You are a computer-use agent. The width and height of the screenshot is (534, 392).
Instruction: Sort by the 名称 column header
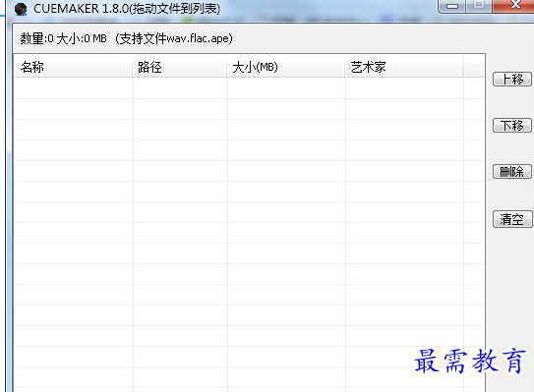[x=73, y=67]
